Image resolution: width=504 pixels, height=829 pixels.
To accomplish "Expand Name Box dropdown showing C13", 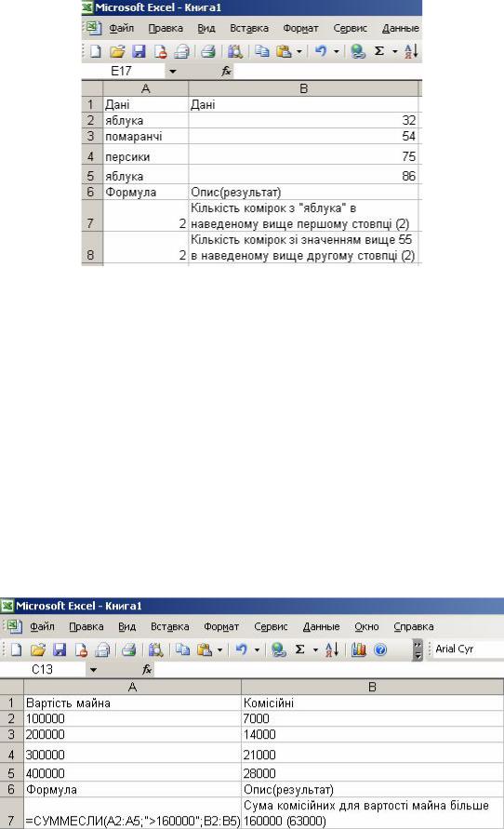I will tap(94, 669).
